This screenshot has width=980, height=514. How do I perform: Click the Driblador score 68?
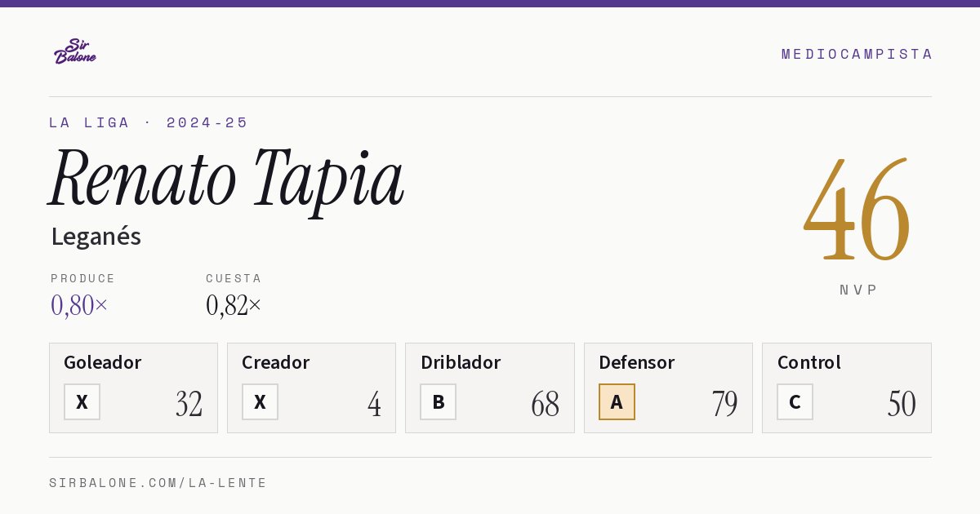(546, 404)
